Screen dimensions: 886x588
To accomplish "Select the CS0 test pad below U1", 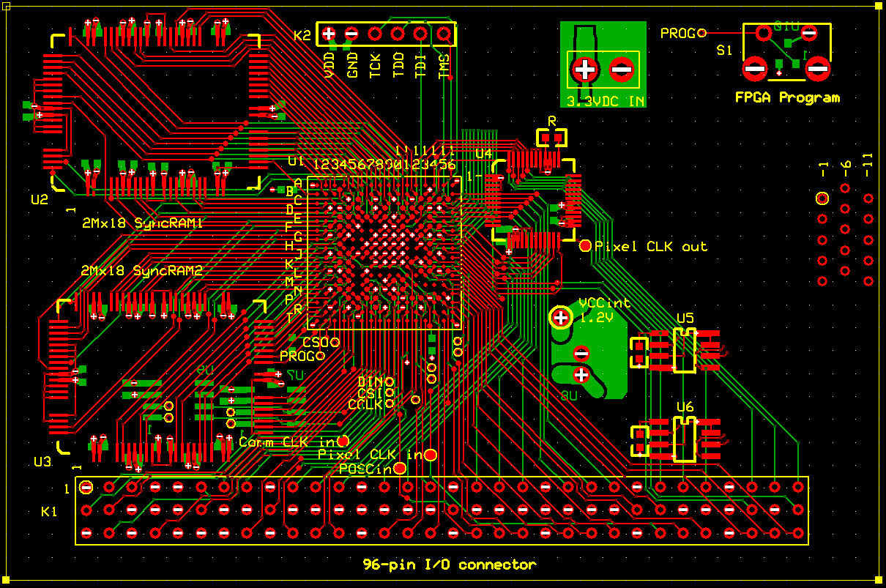I will [x=335, y=342].
